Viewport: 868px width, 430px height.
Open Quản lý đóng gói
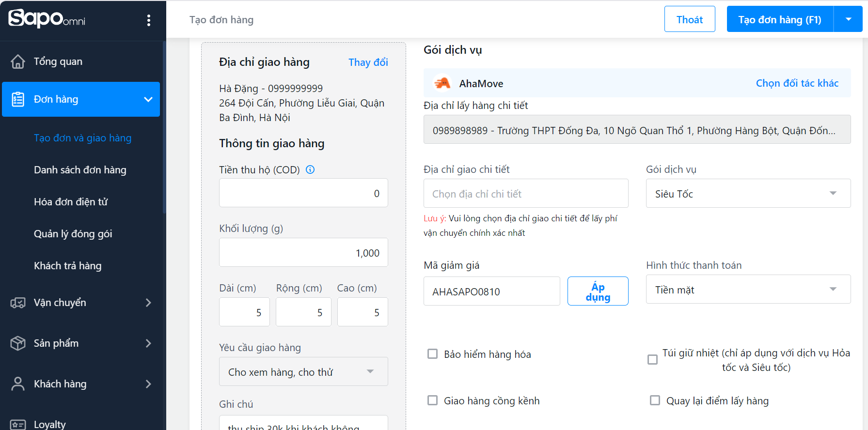(x=73, y=234)
